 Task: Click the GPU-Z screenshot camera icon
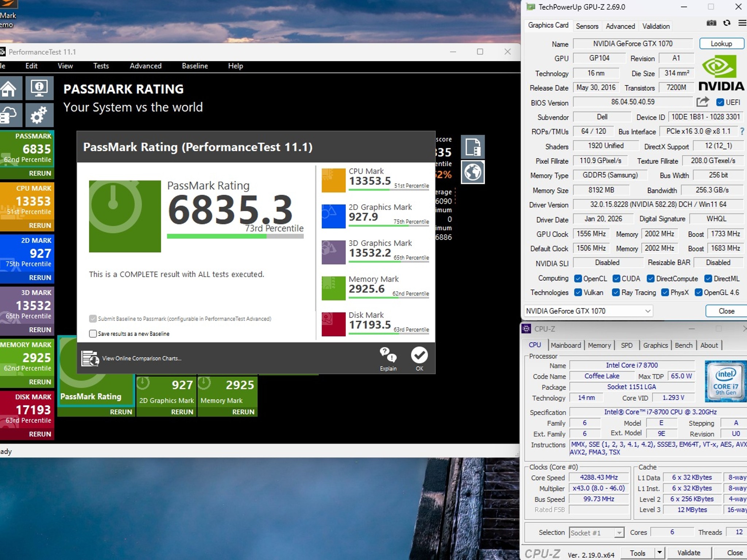click(x=711, y=23)
